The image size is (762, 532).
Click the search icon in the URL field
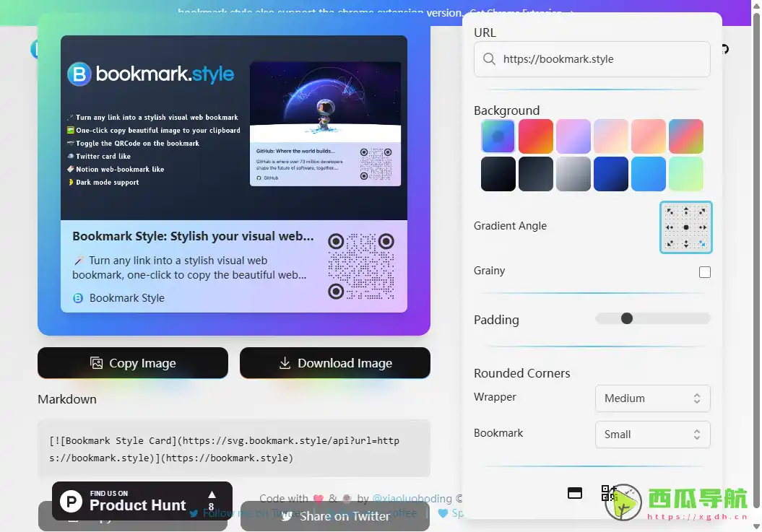(x=489, y=59)
